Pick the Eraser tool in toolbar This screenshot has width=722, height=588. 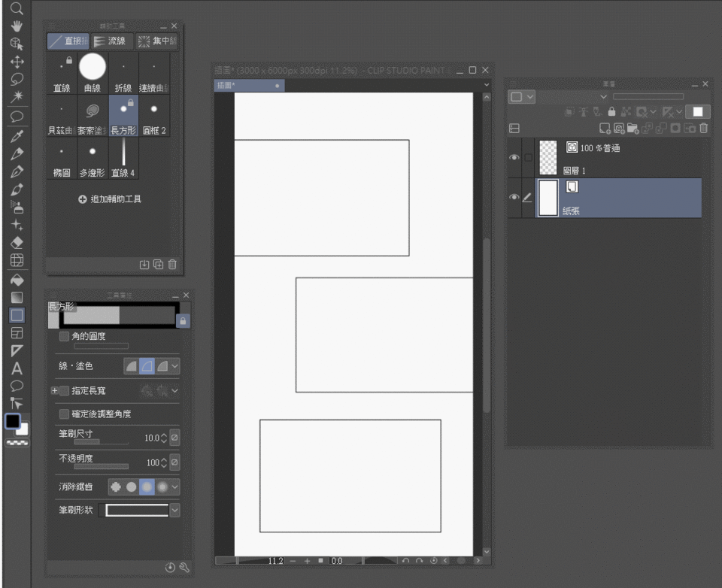(x=17, y=243)
